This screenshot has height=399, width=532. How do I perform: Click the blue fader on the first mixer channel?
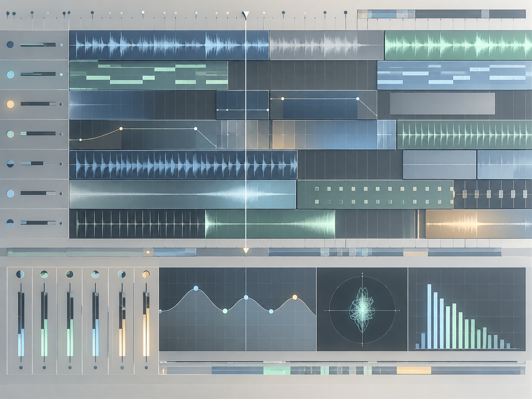21,324
